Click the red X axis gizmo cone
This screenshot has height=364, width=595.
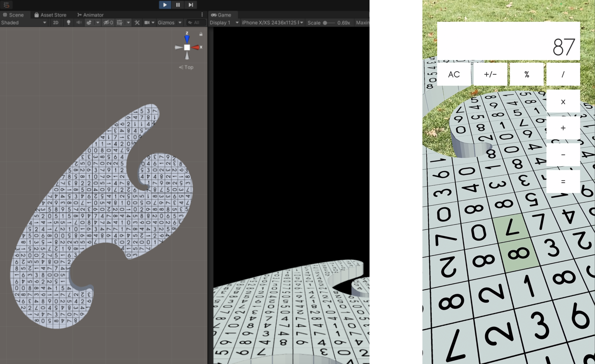pyautogui.click(x=196, y=47)
